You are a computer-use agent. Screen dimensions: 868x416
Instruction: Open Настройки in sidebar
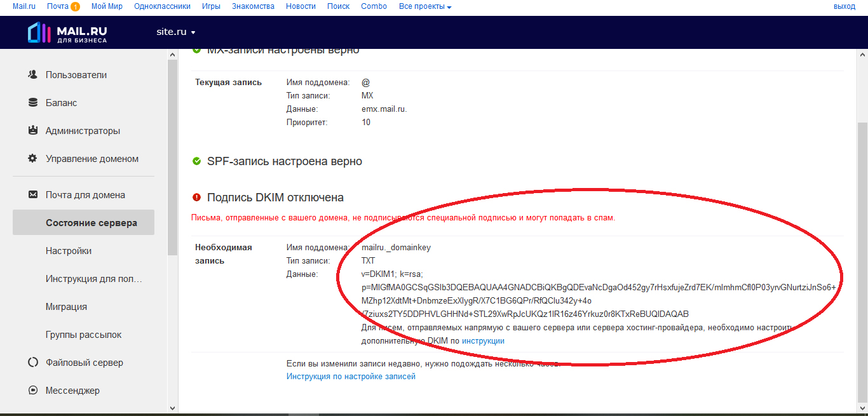[69, 251]
